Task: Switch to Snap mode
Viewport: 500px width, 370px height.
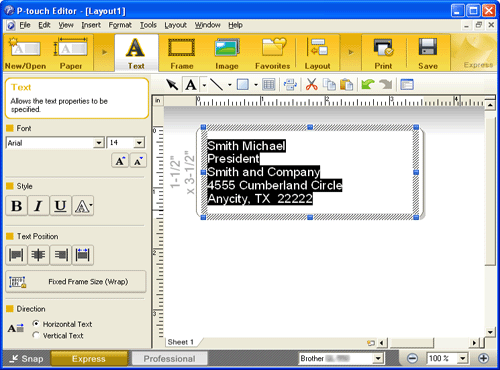Action: click(x=27, y=359)
